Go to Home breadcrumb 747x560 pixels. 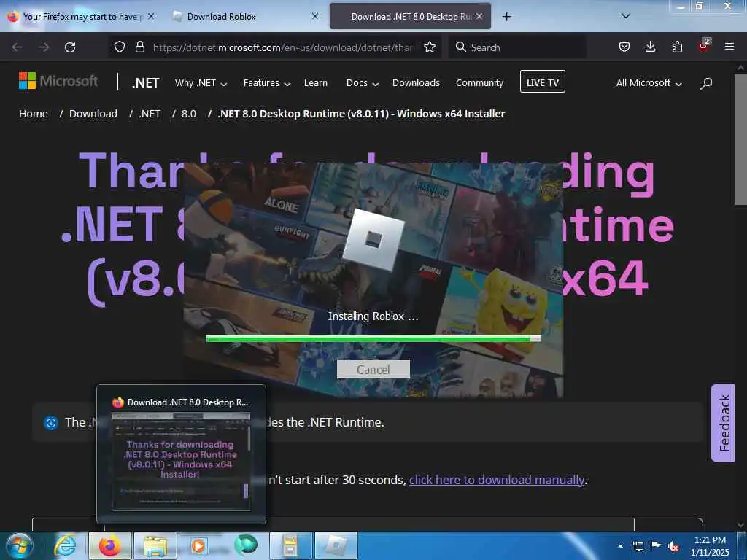click(34, 114)
